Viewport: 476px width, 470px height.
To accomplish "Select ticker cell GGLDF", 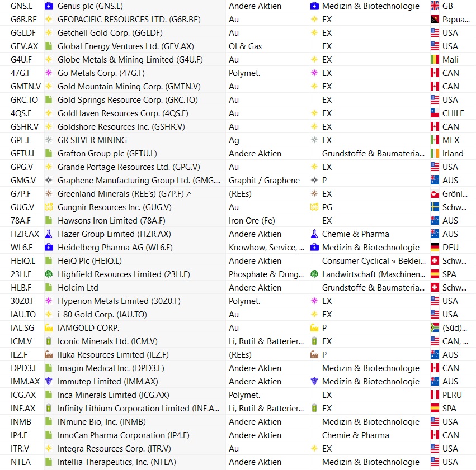I will (23, 33).
